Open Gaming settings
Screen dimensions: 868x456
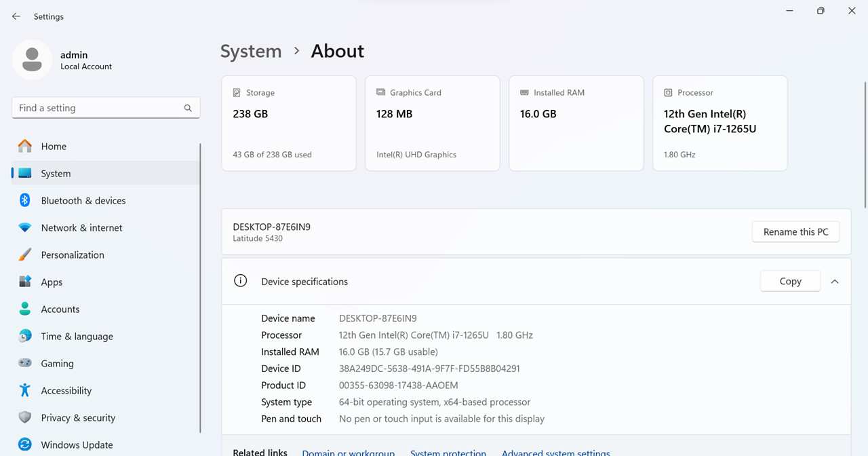(x=106, y=363)
